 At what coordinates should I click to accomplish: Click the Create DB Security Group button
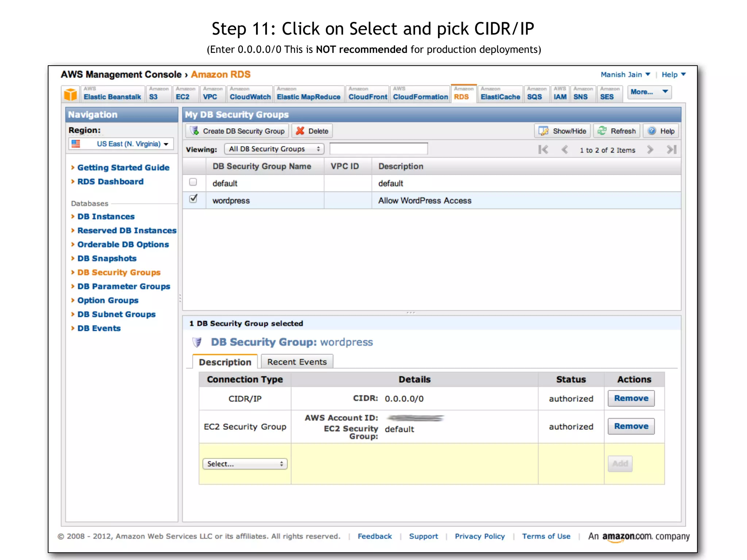[x=237, y=131]
